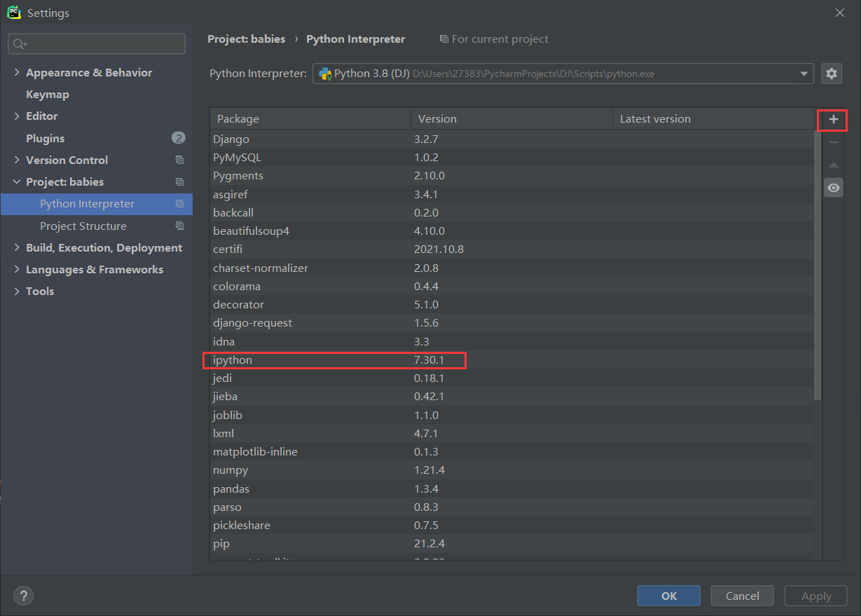The width and height of the screenshot is (861, 616).
Task: Select the numpy package row
Action: click(x=512, y=470)
